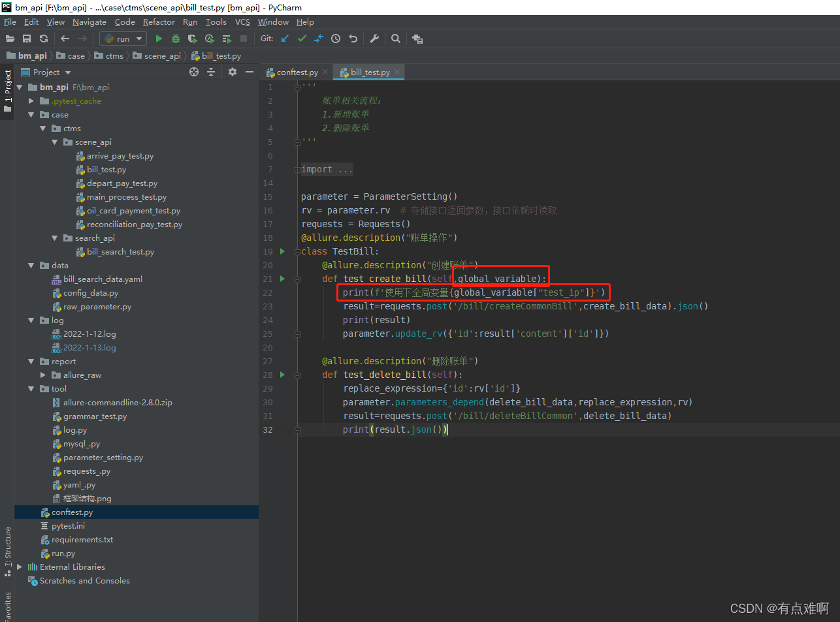Collapse the bm_api root folder
This screenshot has width=840, height=622.
(20, 87)
